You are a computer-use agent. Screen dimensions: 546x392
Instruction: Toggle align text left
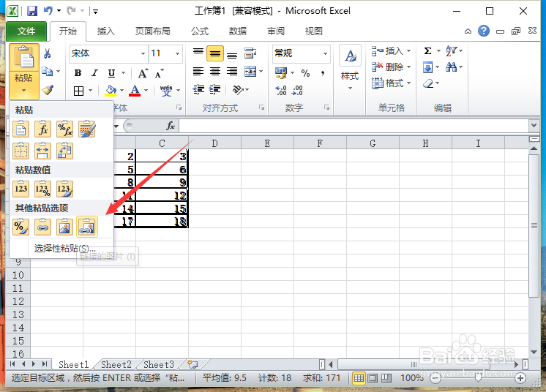[x=198, y=71]
